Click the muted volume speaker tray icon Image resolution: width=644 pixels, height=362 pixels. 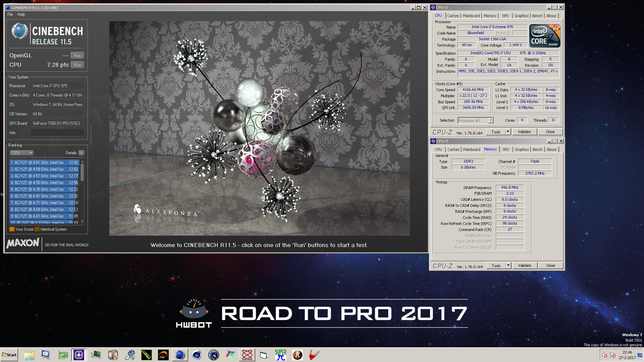point(605,355)
